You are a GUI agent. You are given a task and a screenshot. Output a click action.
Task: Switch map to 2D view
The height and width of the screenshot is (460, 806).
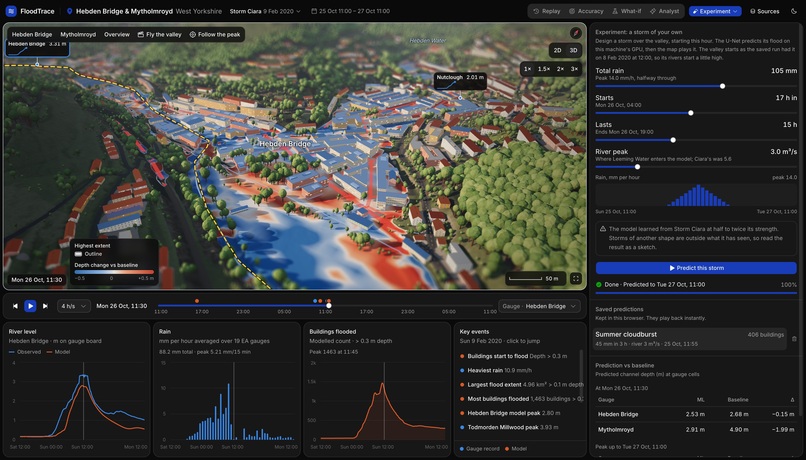click(x=557, y=50)
